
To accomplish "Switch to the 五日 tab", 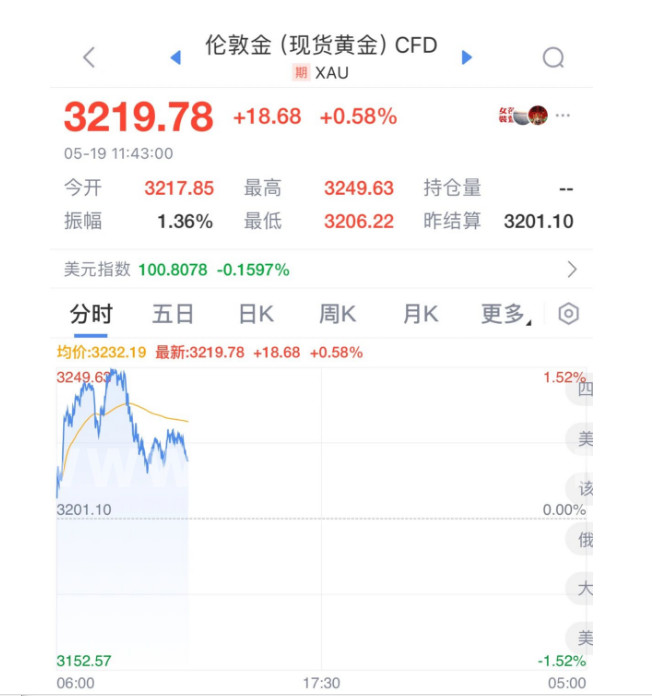I will 173,314.
